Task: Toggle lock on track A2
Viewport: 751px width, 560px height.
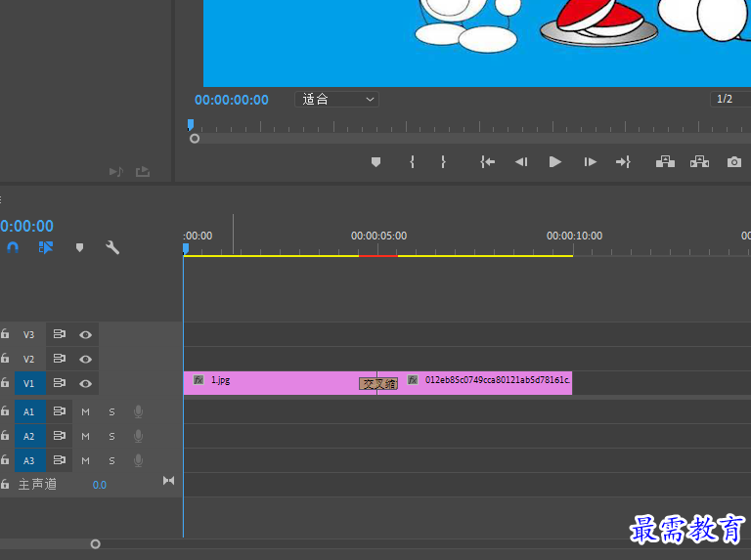Action: [x=5, y=435]
